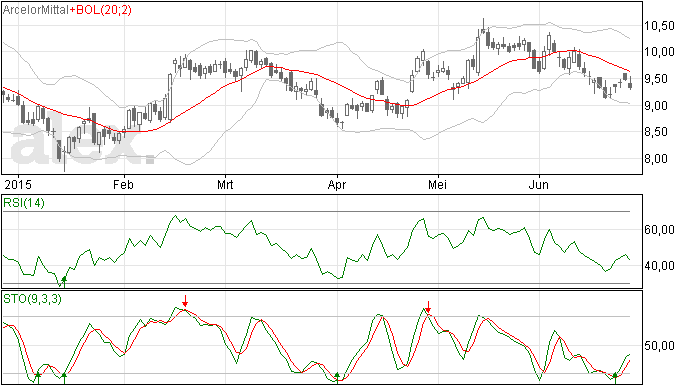
Task: Click the red sell arrow near Mei in stochastic
Action: tap(429, 307)
